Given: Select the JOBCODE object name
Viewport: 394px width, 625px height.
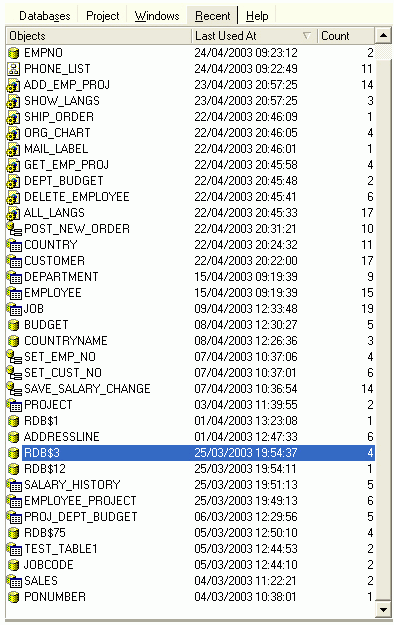Looking at the screenshot, I should point(49,565).
